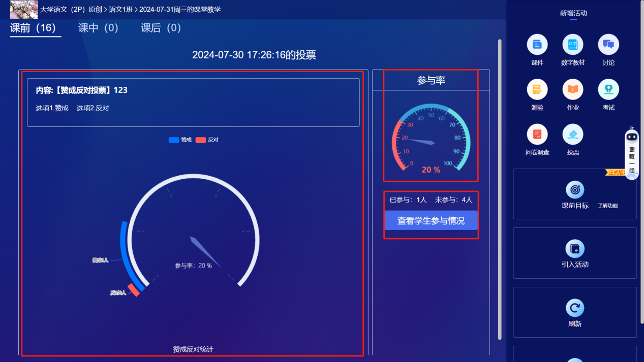644x362 pixels.
Task: Toggle the red 反对 legend swatch
Action: [x=201, y=139]
